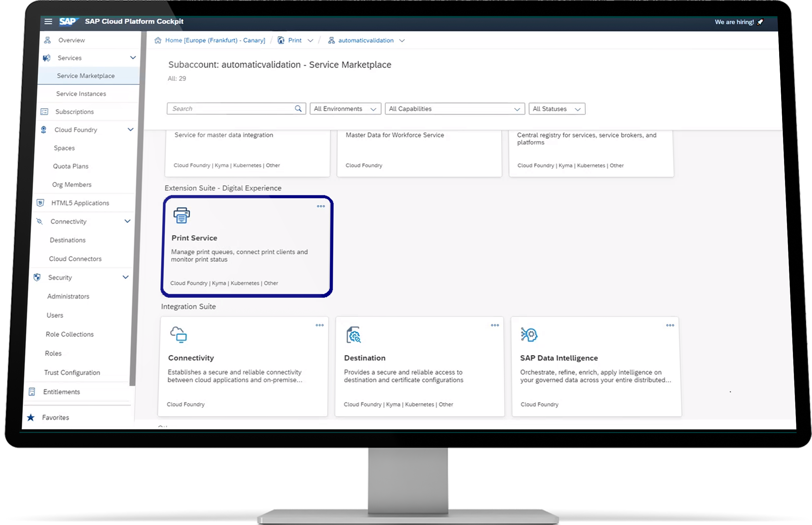Open the All Environments dropdown

pos(345,109)
